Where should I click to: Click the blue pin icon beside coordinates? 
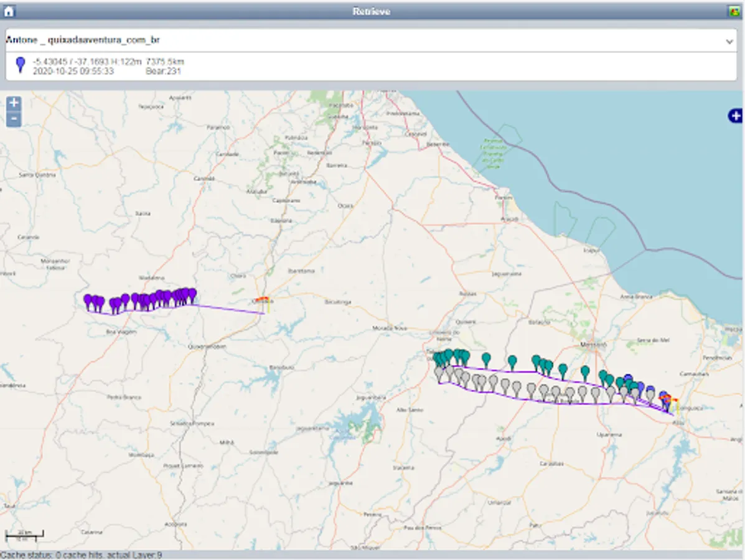21,65
